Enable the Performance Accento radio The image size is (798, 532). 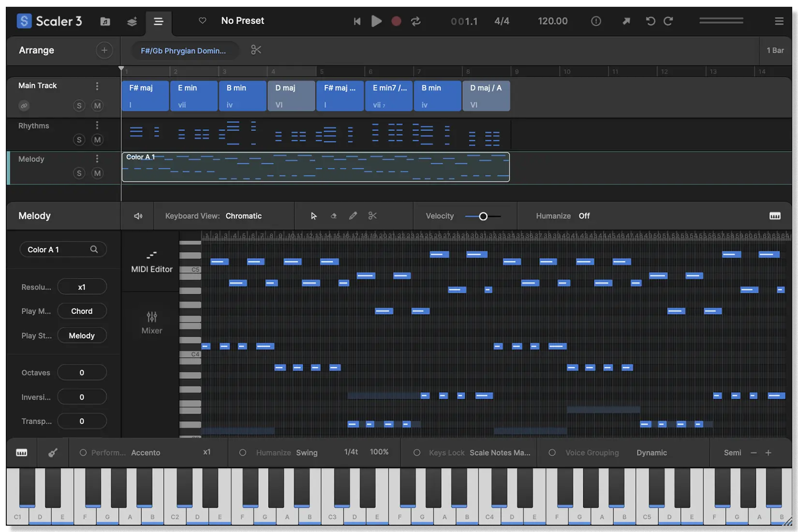tap(83, 453)
